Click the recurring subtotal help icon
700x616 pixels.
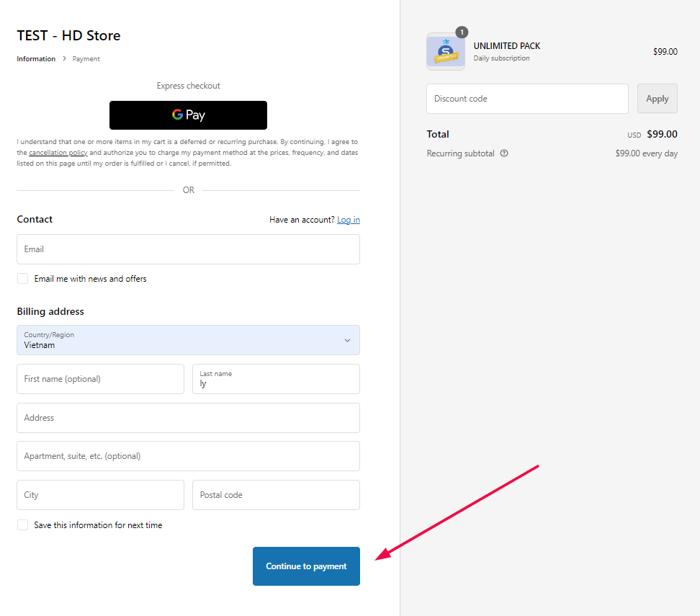tap(504, 153)
